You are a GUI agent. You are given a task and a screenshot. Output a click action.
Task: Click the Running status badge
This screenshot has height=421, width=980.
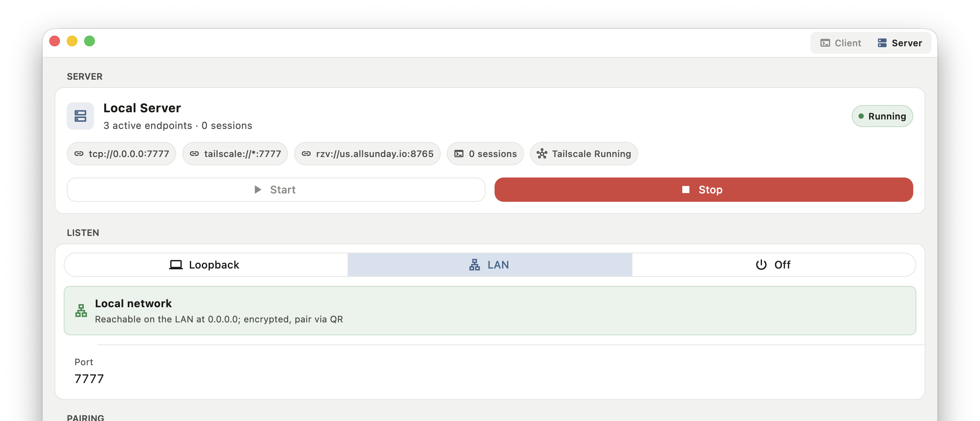pos(882,116)
